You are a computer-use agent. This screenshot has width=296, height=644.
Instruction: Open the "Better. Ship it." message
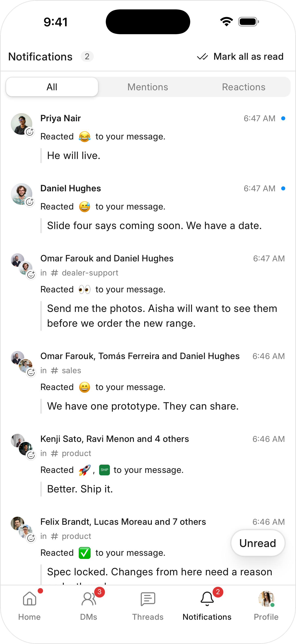tap(80, 489)
